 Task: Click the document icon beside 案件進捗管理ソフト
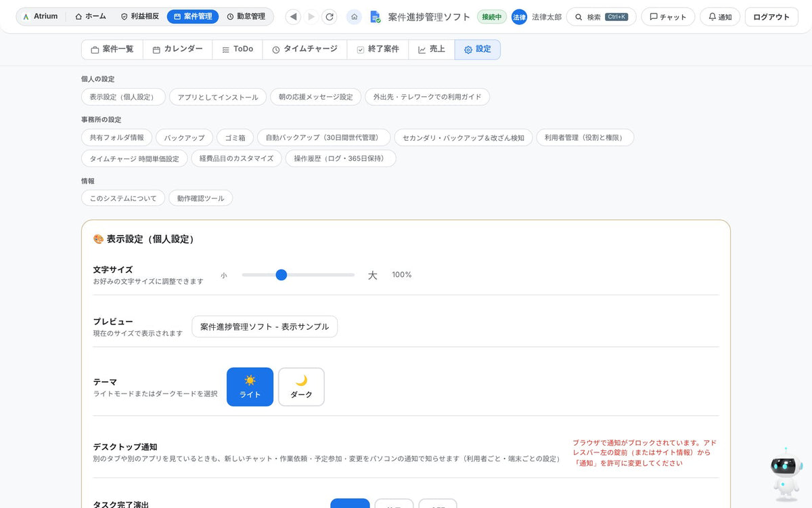coord(375,17)
